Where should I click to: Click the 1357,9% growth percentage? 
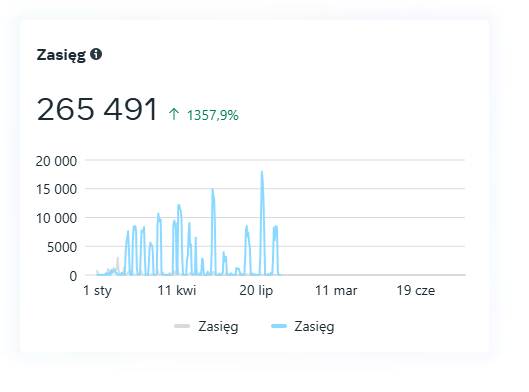[x=213, y=115]
